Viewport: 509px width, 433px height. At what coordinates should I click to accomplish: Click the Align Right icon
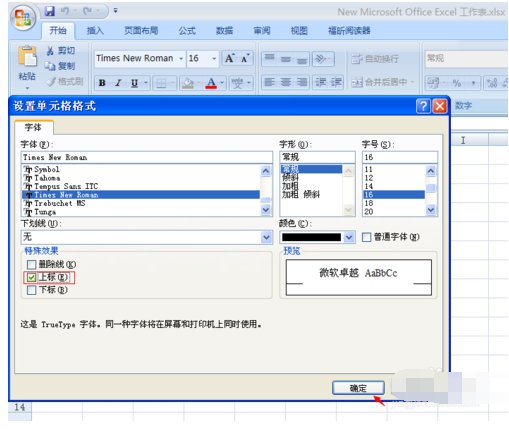click(302, 82)
